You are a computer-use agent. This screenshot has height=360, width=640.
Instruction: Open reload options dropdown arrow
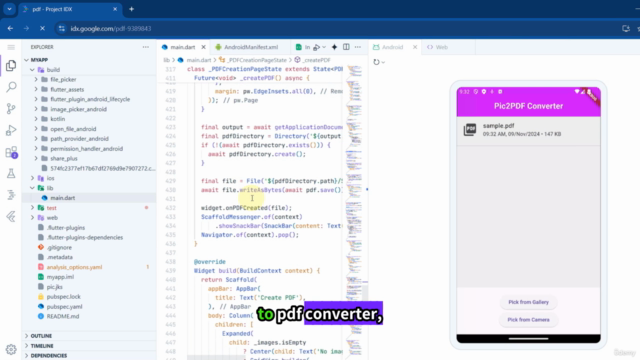coord(383,62)
